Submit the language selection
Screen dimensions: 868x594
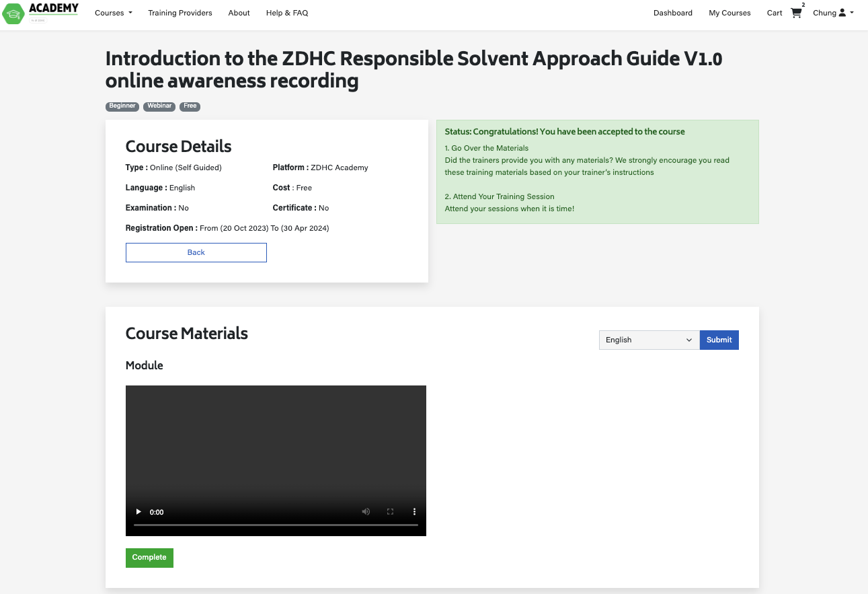719,340
